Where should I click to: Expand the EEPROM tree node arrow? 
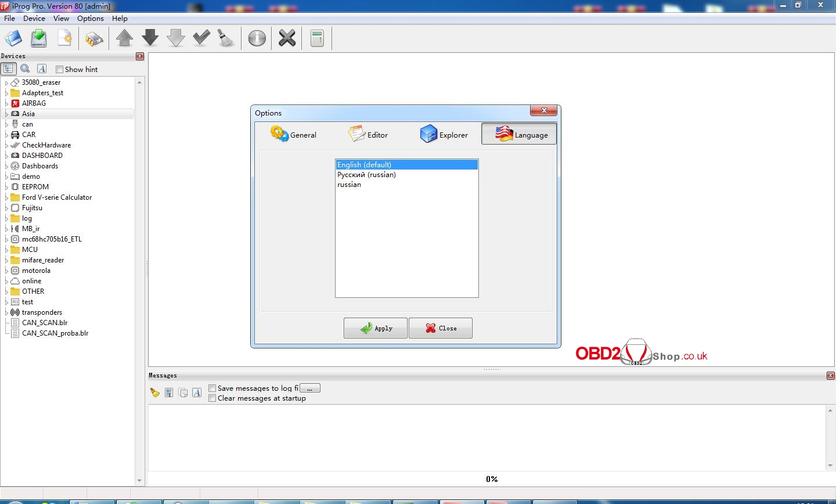pyautogui.click(x=6, y=187)
